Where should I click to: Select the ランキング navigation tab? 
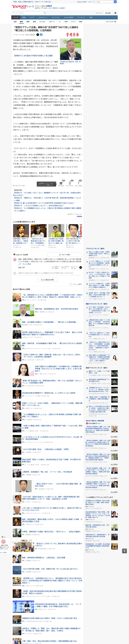(81, 17)
